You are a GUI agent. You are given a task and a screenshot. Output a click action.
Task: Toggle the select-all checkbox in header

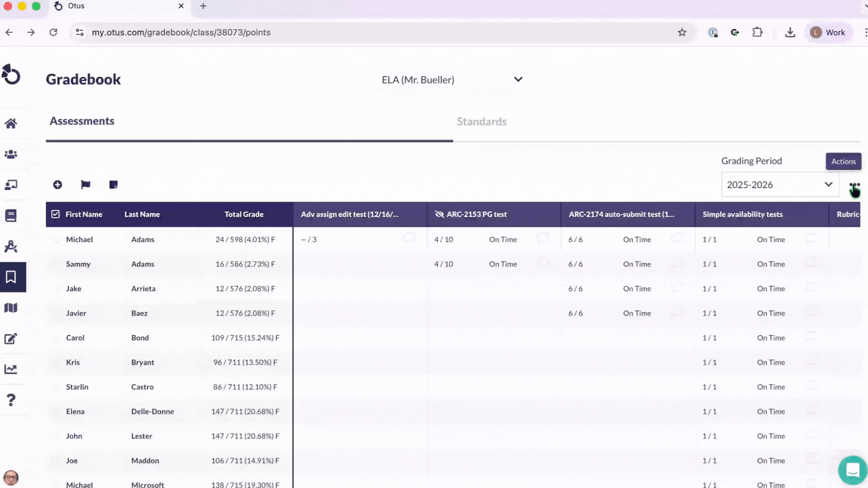pos(56,214)
